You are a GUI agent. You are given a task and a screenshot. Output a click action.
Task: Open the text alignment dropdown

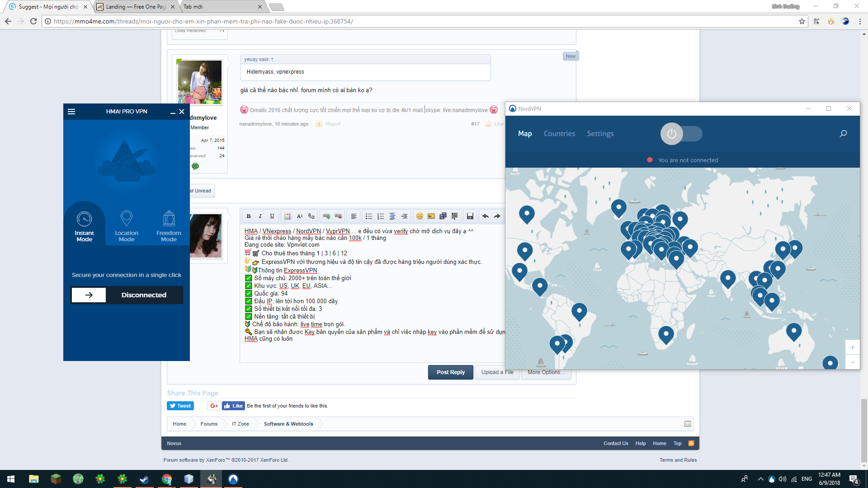pos(354,216)
